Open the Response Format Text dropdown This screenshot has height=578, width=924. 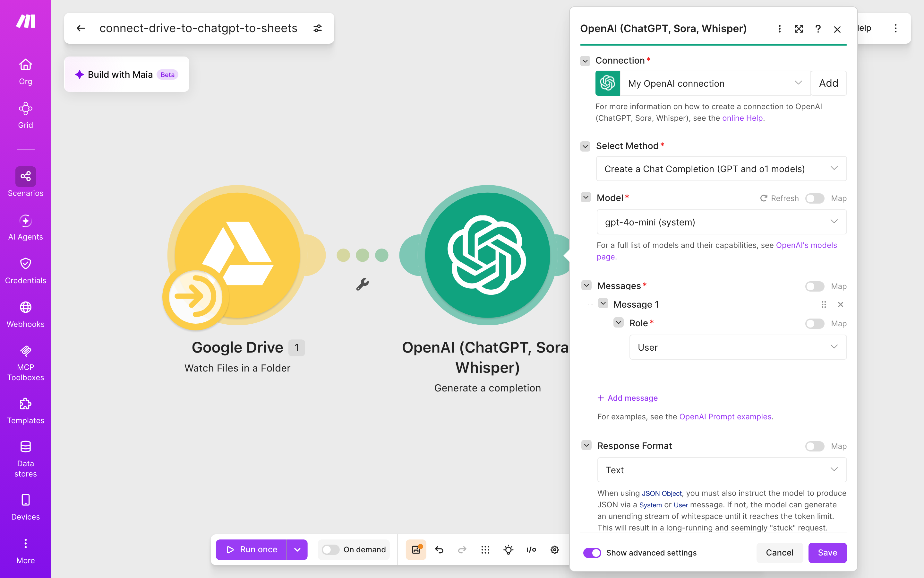point(722,470)
